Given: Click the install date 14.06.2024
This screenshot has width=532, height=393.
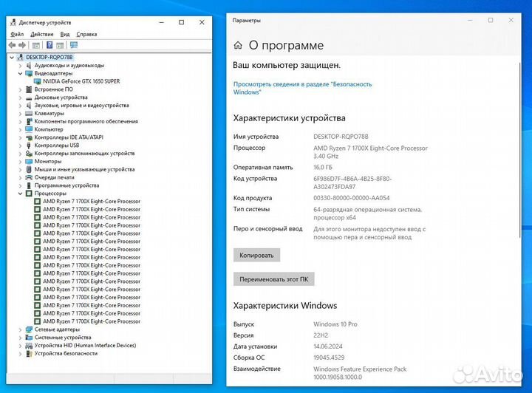Looking at the screenshot, I should click(x=328, y=346).
